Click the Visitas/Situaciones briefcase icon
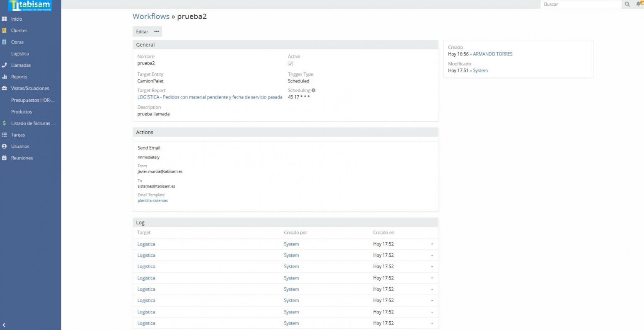This screenshot has width=644, height=330. pos(4,89)
